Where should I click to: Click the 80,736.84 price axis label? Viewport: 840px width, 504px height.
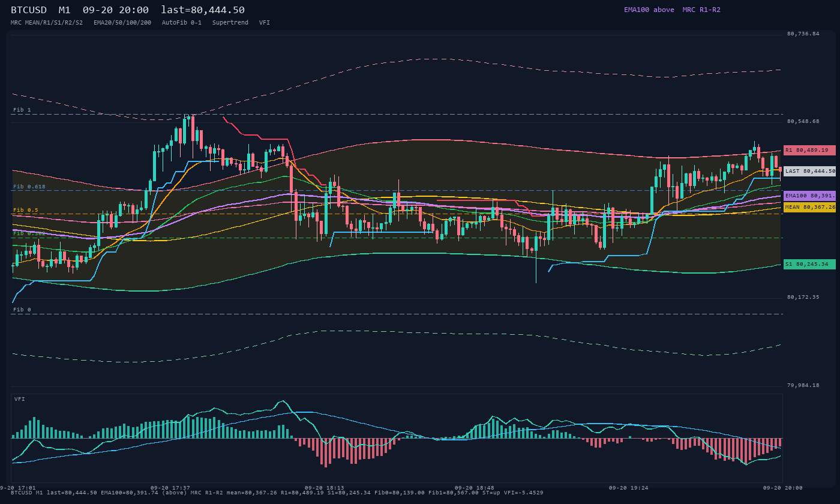803,34
